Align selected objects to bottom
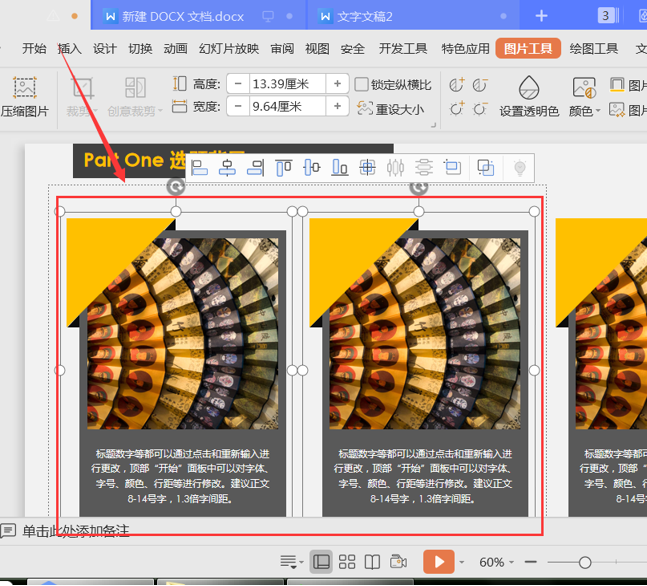647x586 pixels. tap(340, 168)
